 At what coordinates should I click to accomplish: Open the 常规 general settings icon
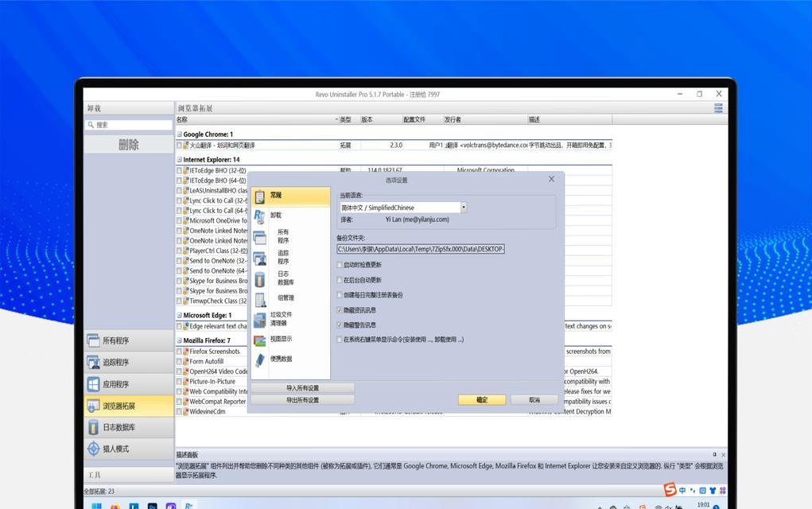click(260, 196)
